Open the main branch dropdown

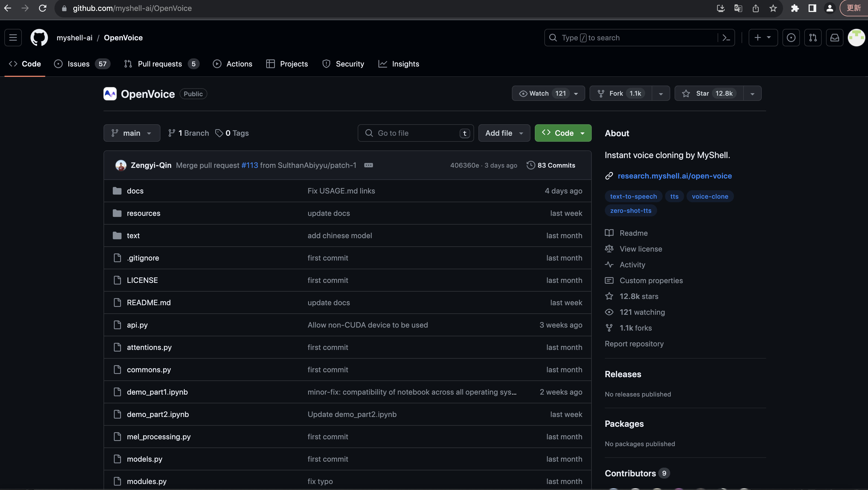click(x=132, y=133)
